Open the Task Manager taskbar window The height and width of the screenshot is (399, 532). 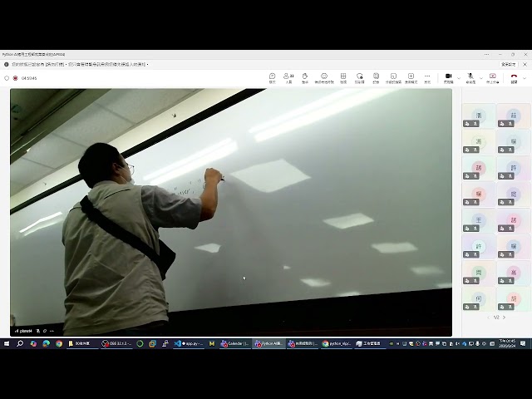tap(369, 343)
